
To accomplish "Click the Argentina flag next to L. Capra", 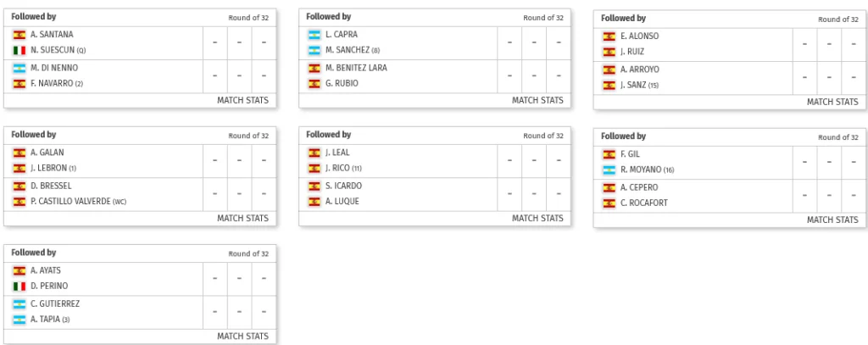I will (x=314, y=35).
